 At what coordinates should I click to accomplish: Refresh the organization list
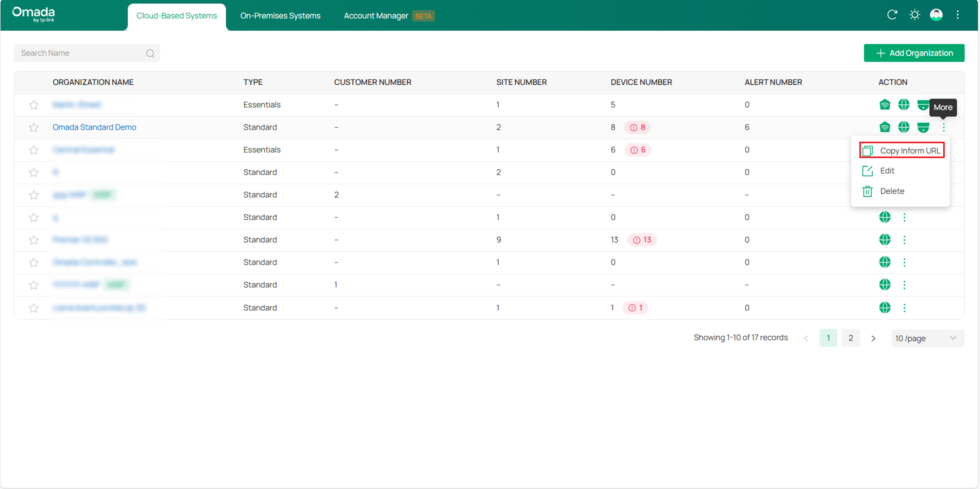pyautogui.click(x=892, y=15)
